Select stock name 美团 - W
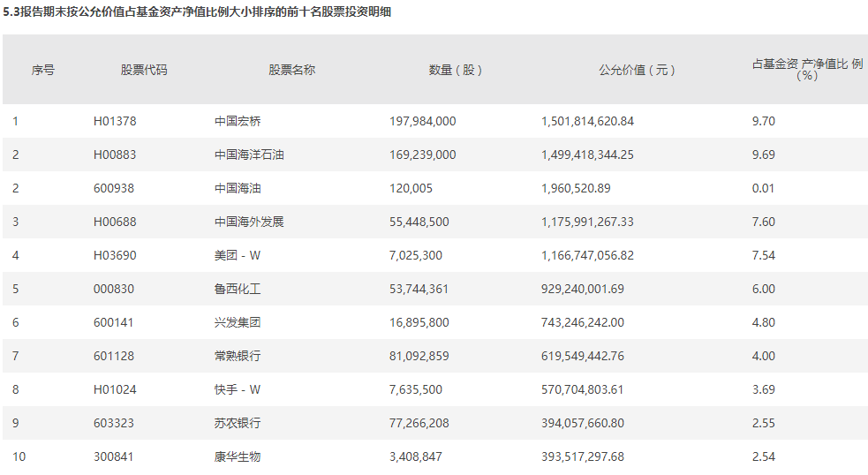Screen dimensions: 868x475 click(x=238, y=256)
